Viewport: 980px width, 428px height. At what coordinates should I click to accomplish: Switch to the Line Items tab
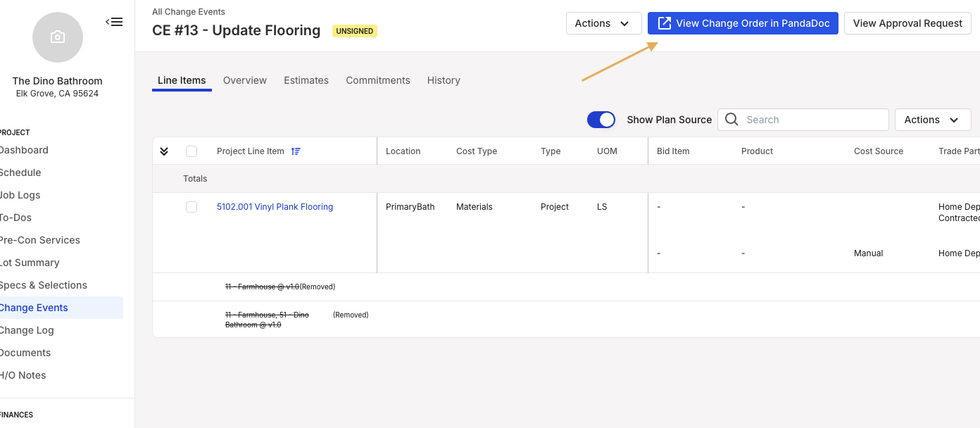click(182, 80)
